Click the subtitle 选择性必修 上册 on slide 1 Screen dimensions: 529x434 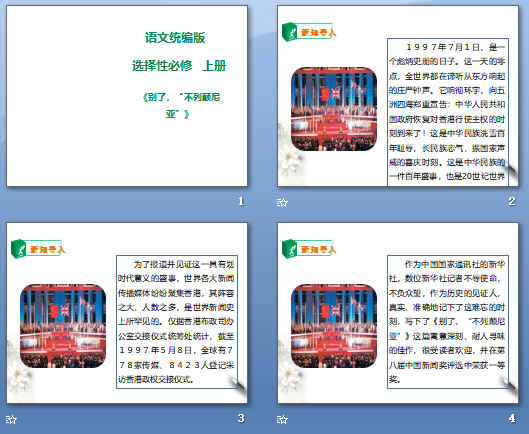179,65
